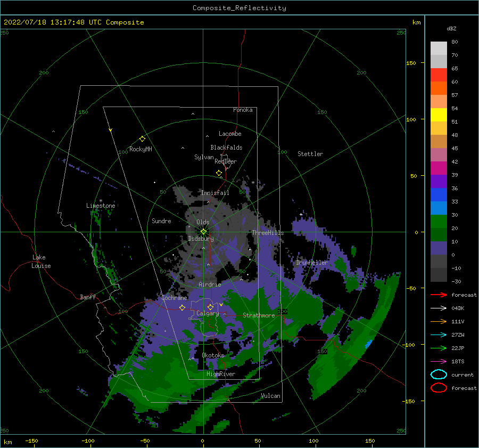Click the blue high-reflectivity cell southeast
The width and height of the screenshot is (479, 448).
[x=369, y=344]
